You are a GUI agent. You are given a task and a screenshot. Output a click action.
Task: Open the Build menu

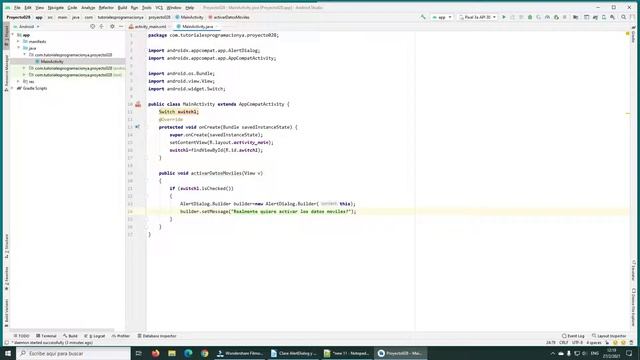[x=122, y=8]
